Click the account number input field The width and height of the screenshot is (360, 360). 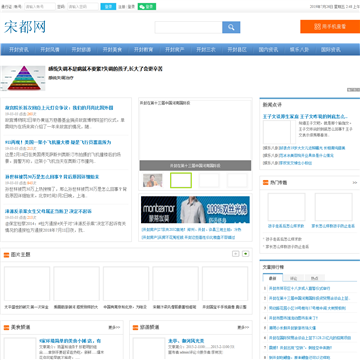tap(40, 6)
